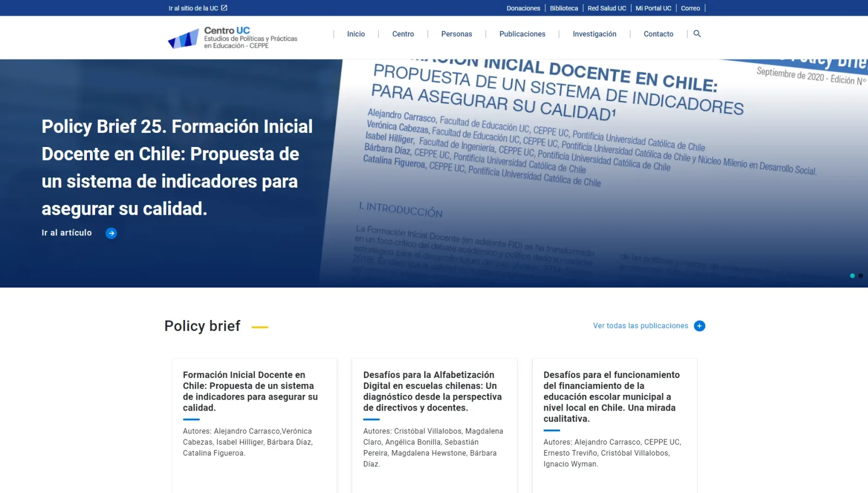Click the Donaciones link in top bar

tap(524, 8)
